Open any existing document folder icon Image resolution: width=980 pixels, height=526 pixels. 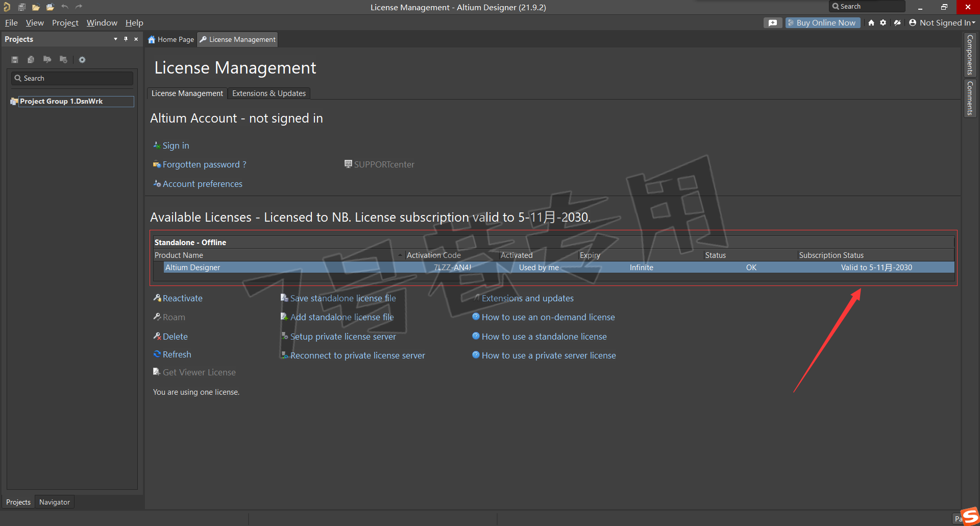coord(36,7)
